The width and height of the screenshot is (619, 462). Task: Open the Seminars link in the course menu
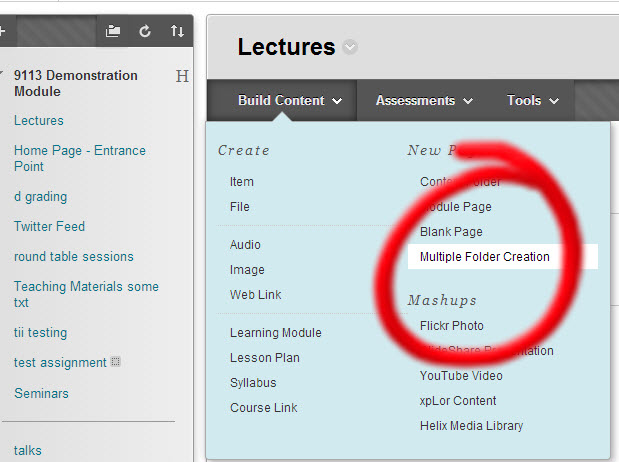41,394
